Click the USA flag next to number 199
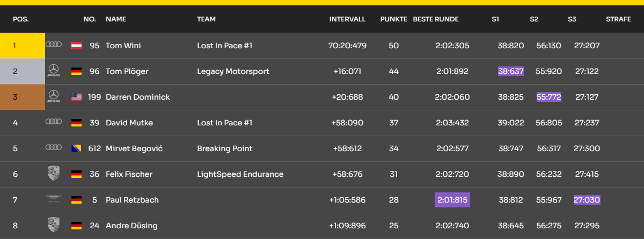 coord(76,97)
